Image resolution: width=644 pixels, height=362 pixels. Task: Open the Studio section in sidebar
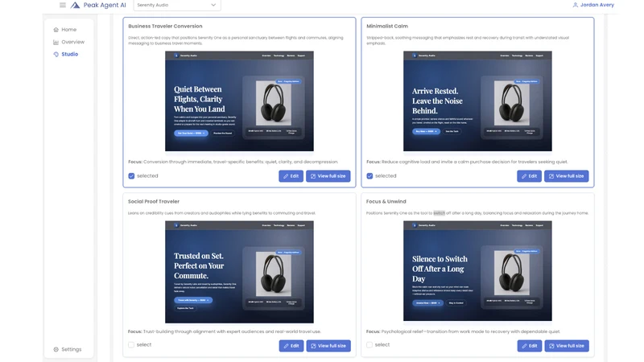(x=66, y=54)
